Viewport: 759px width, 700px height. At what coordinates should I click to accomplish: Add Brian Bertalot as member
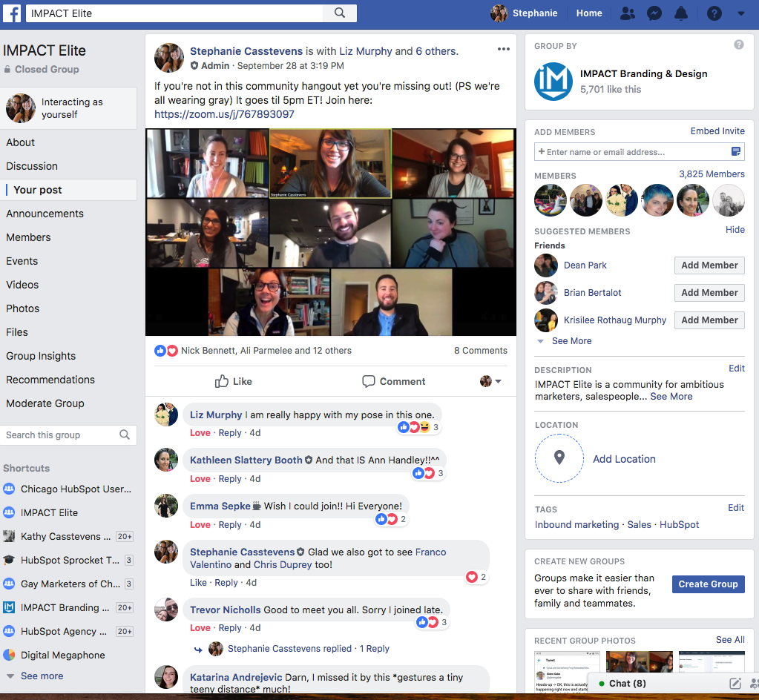click(709, 293)
